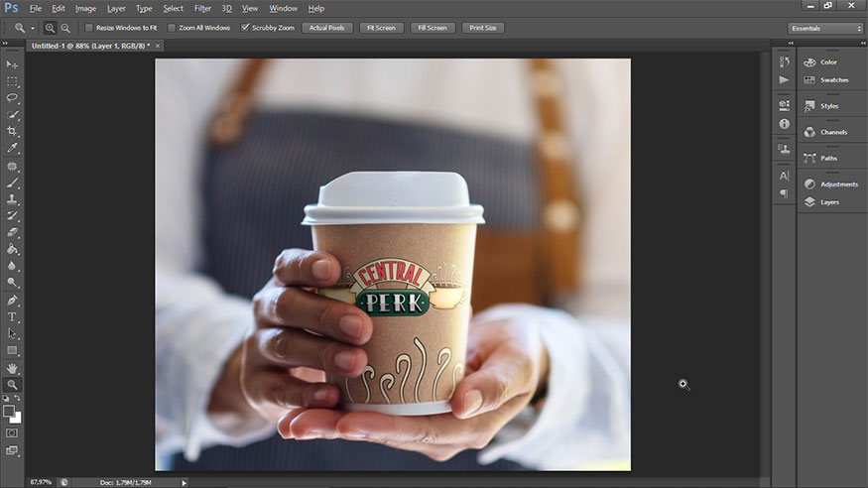Uncheck Scrubby Zoom option

tap(245, 28)
